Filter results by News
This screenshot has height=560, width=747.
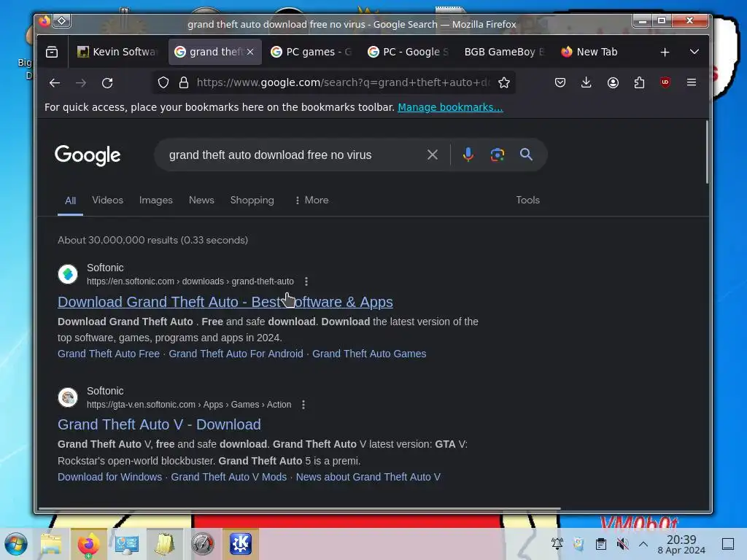(201, 201)
